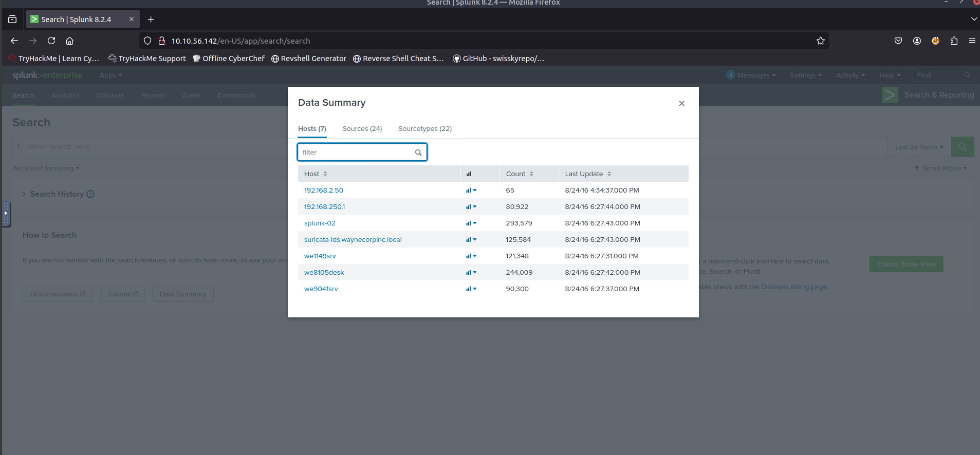The image size is (980, 455).
Task: Click the Firefox back arrow
Action: pos(14,41)
